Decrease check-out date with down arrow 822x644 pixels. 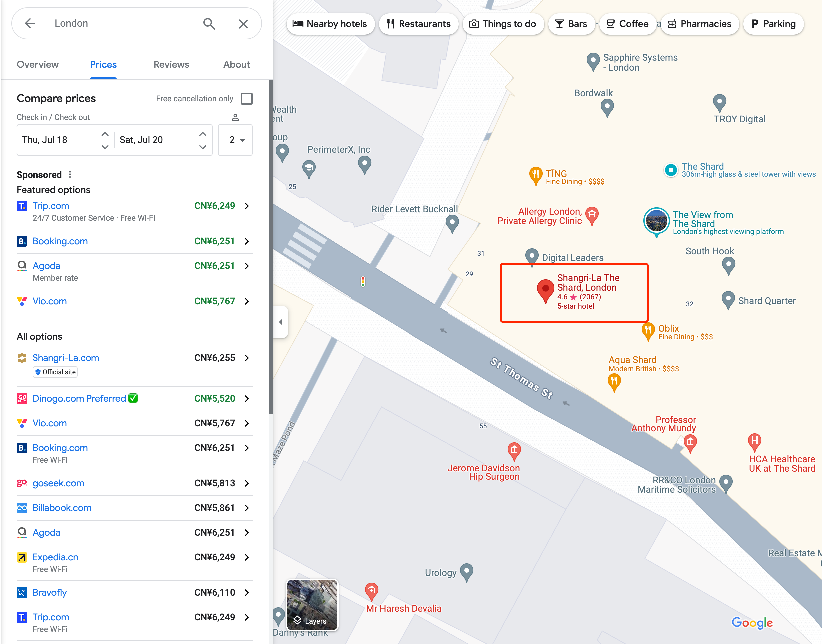point(202,147)
